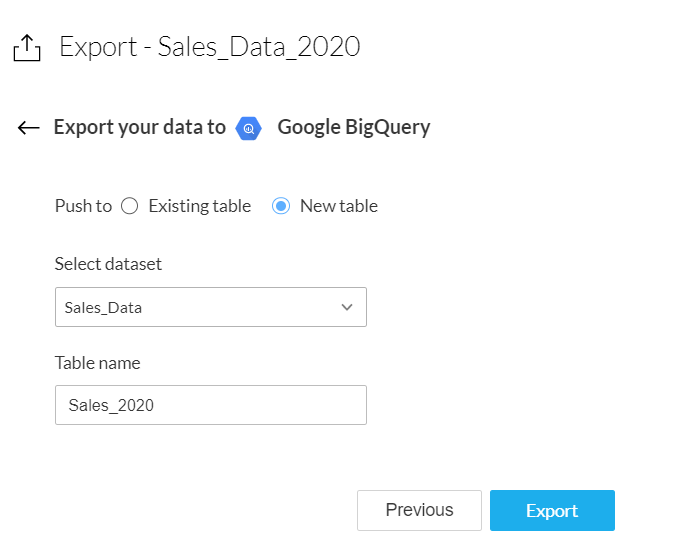This screenshot has height=555, width=673.
Task: Select the Existing table radio button
Action: (129, 206)
